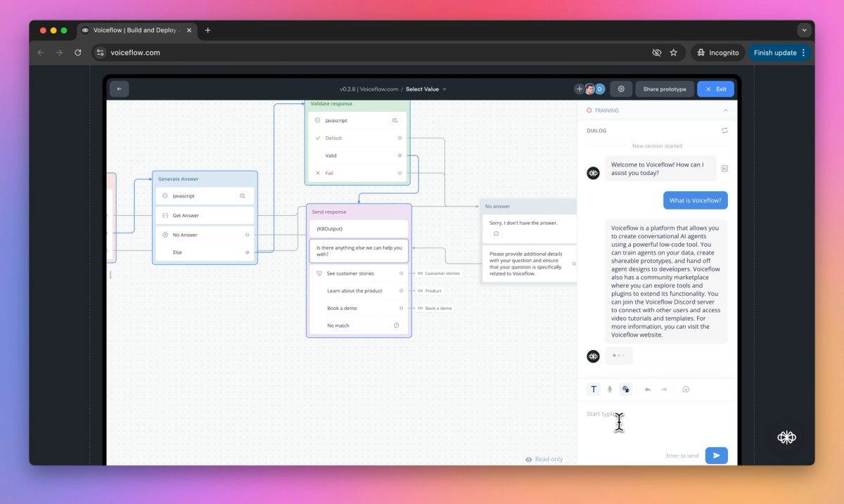Switch to microphone voice input
The image size is (844, 504).
610,389
